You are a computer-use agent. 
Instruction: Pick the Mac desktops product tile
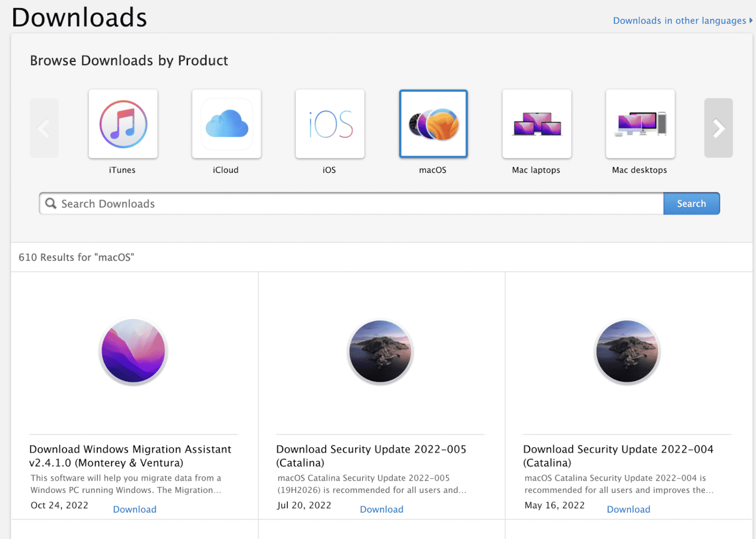coord(640,124)
